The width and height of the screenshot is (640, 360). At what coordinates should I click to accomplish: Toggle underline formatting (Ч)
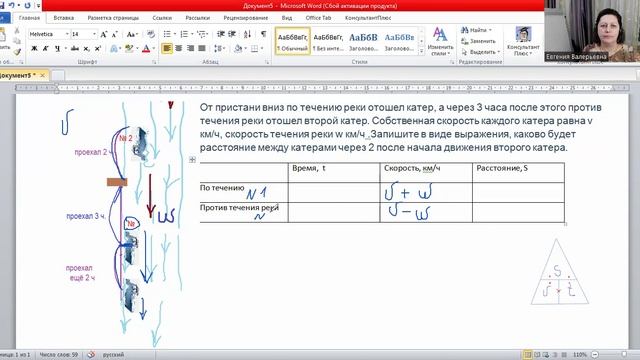click(x=57, y=49)
